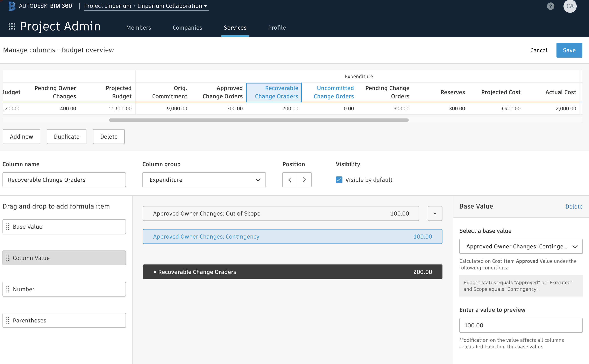Uncheck Visible by default
Screen dimensions: 589x364
coord(339,180)
